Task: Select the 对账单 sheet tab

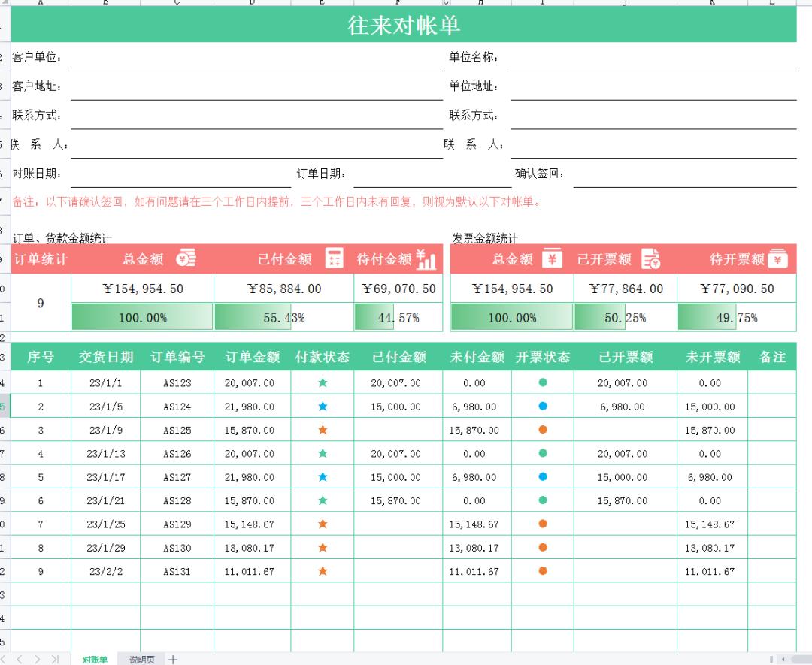Action: tap(93, 659)
